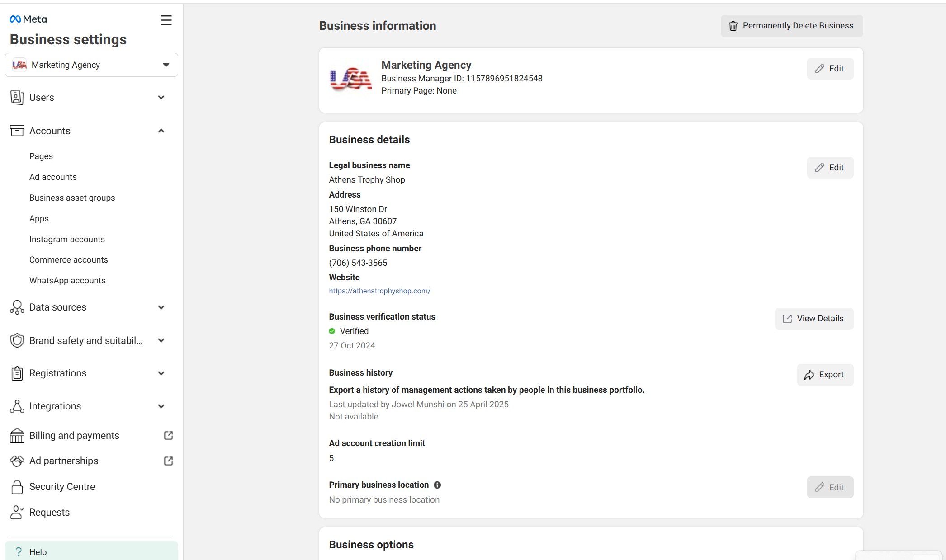
Task: Click the verification date 27 Oct 2024
Action: [x=352, y=346]
